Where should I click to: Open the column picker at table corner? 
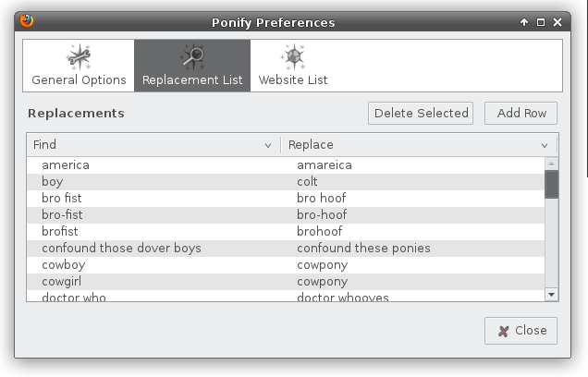[x=552, y=145]
